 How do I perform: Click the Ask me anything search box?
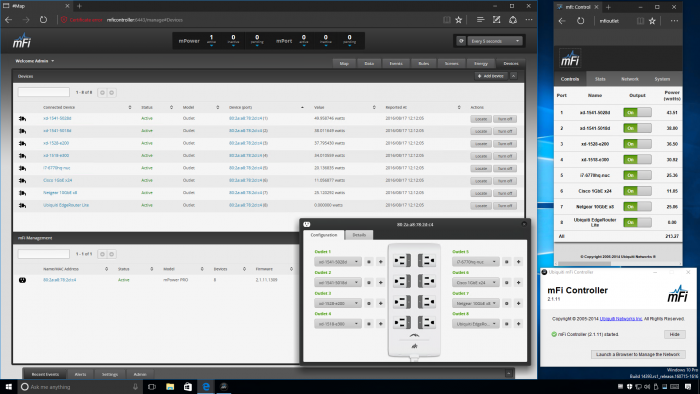pyautogui.click(x=80, y=387)
